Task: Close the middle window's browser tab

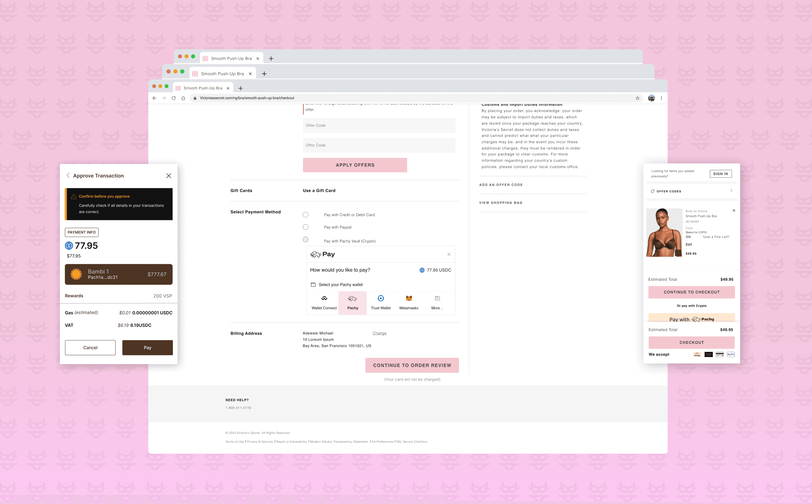Action: tap(250, 74)
